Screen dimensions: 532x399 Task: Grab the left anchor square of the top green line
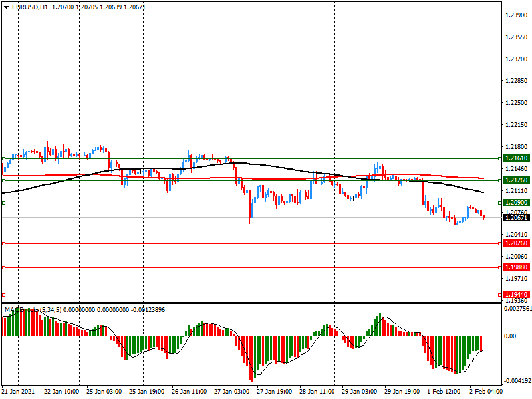[x=4, y=158]
